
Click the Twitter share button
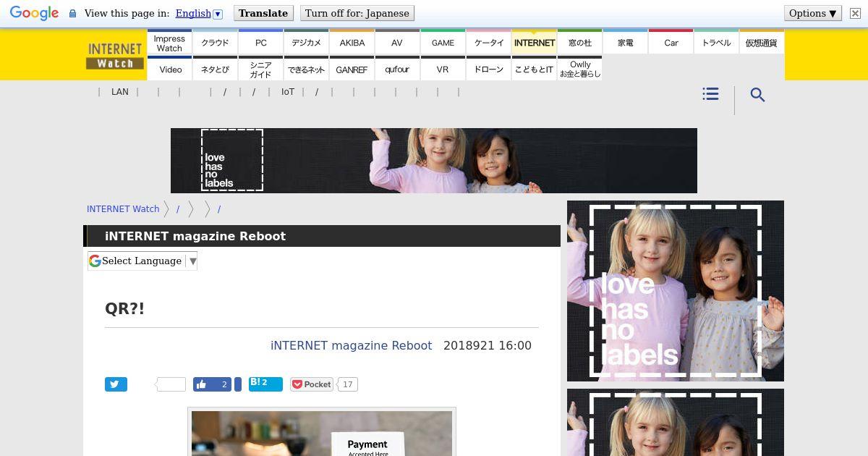[x=116, y=384]
